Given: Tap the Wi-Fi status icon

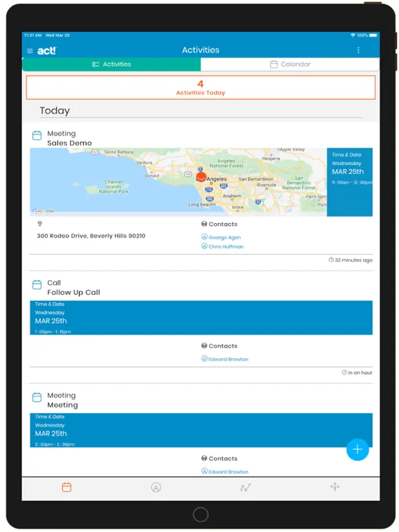Looking at the screenshot, I should pos(353,35).
